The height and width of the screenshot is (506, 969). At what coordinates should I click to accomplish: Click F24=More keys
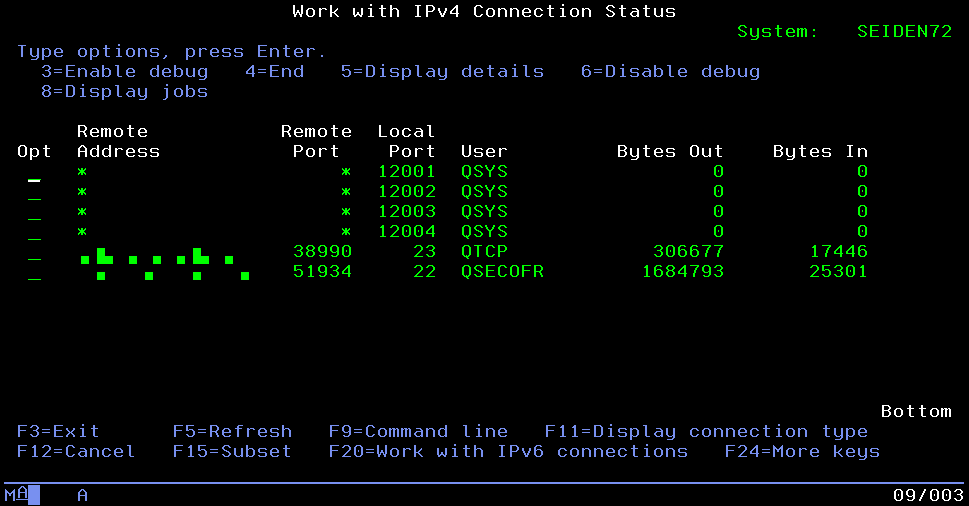[802, 452]
